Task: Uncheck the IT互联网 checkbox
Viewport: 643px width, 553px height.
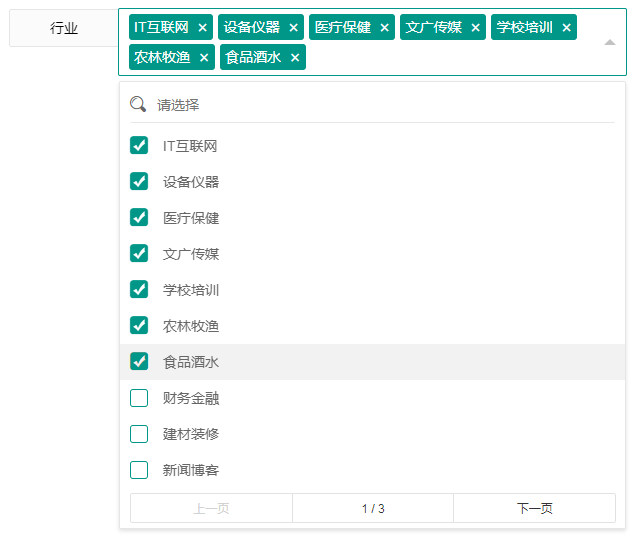Action: pyautogui.click(x=139, y=146)
